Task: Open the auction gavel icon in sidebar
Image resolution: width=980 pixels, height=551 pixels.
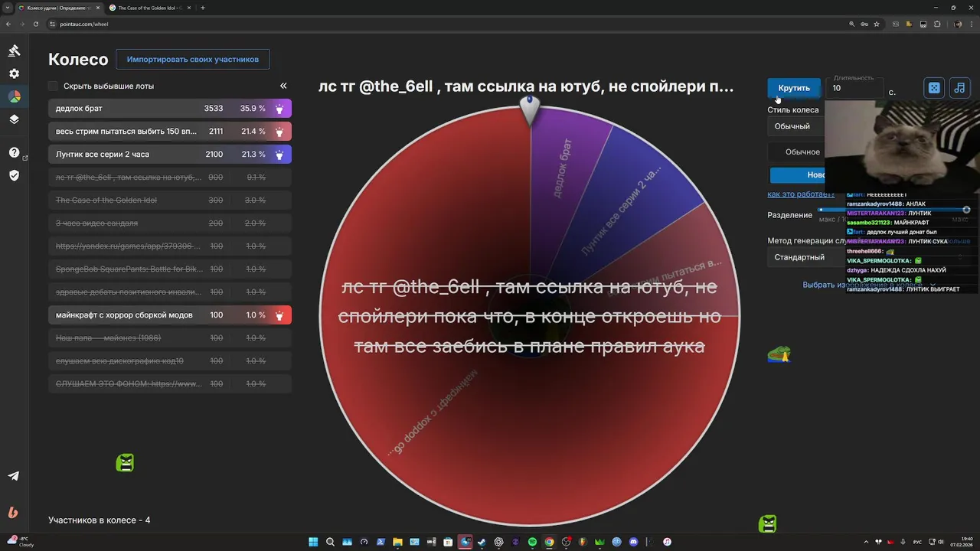Action: point(14,51)
